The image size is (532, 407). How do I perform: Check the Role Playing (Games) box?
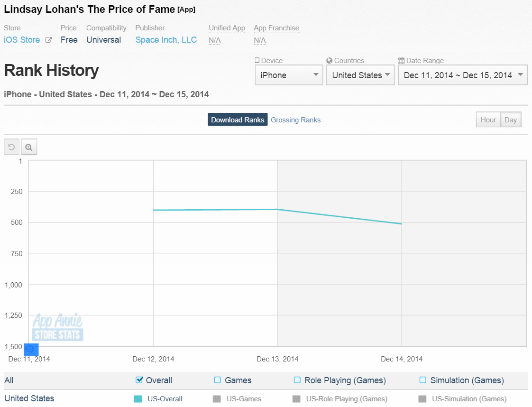(297, 380)
